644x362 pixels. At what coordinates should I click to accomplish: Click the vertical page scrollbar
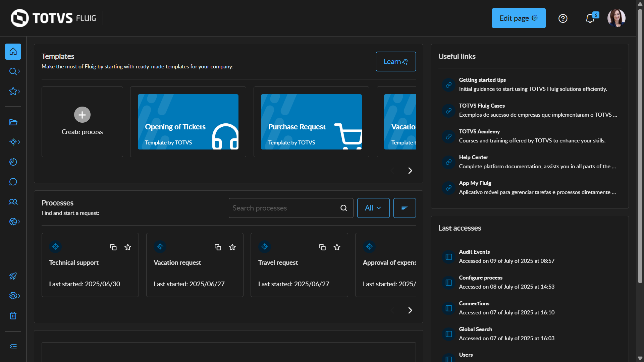pos(640,144)
